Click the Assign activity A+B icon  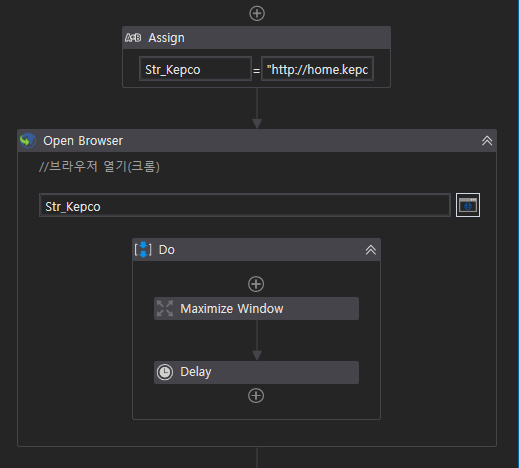pyautogui.click(x=133, y=38)
